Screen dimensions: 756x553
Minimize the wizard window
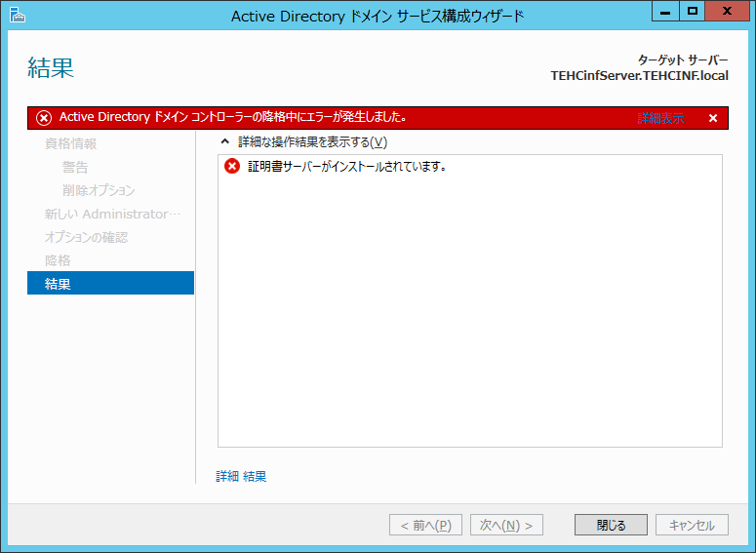(665, 11)
